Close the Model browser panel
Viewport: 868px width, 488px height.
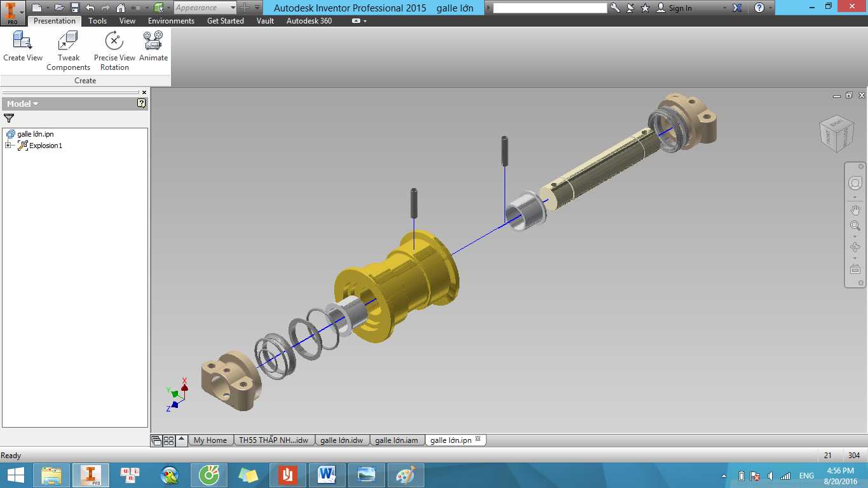click(x=144, y=92)
